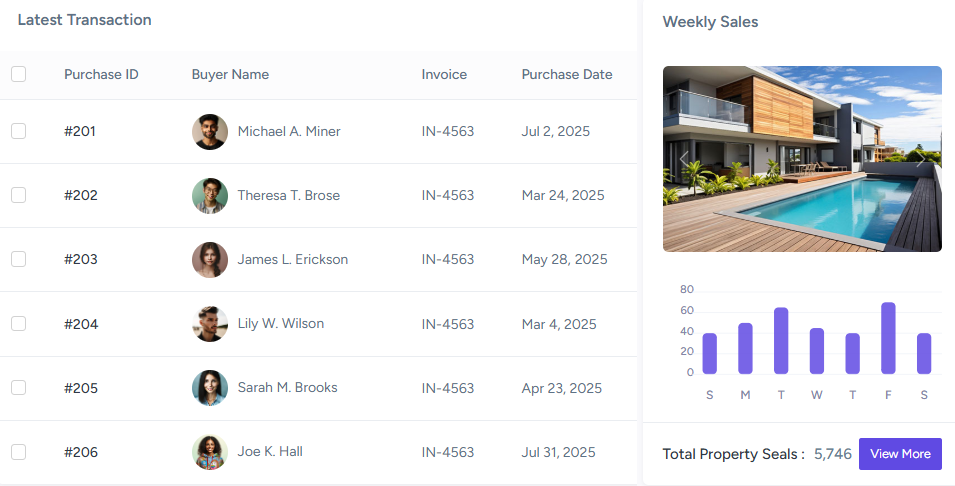
Task: Click Sarah M. Brooks' avatar
Action: tap(210, 388)
